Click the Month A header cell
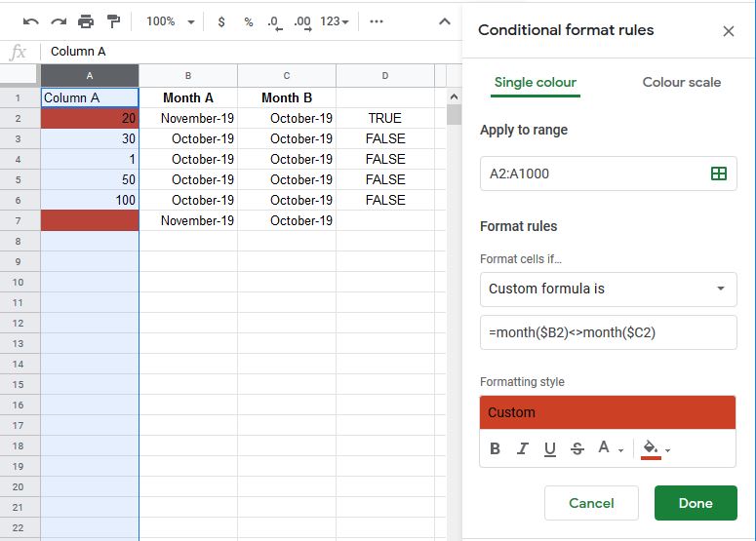Viewport: 756px width, 541px height. [188, 97]
